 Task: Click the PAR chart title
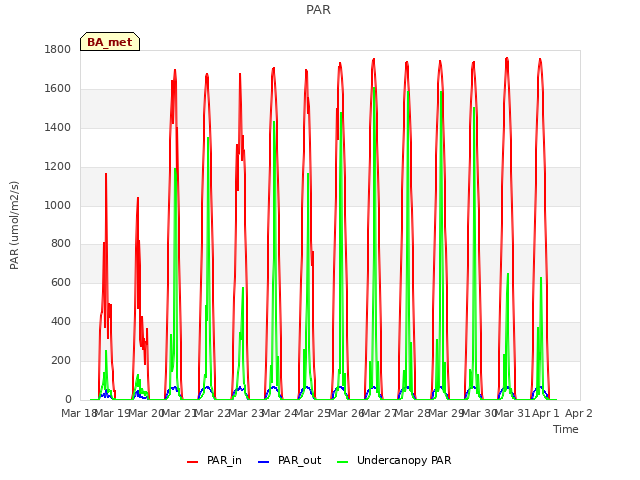pos(318,10)
